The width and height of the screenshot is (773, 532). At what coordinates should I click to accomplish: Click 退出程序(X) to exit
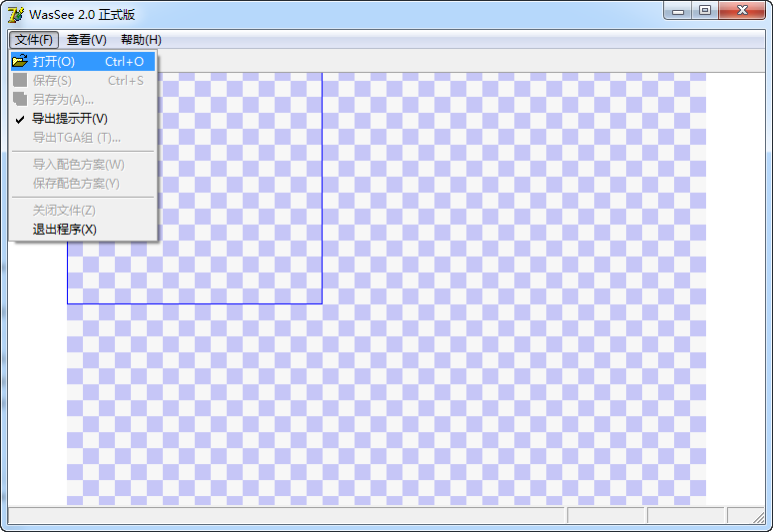(x=83, y=230)
